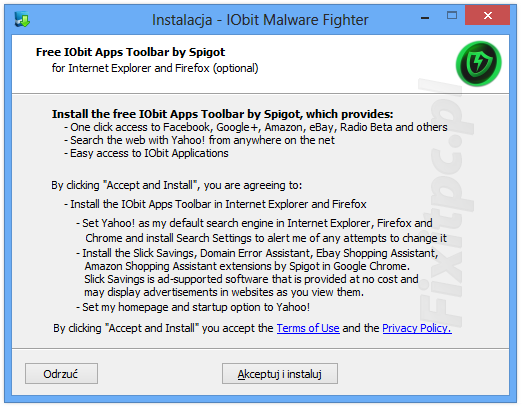The image size is (522, 407).
Task: Click the Free IObit Apps Toolbar by Spigot heading
Action: click(x=130, y=52)
